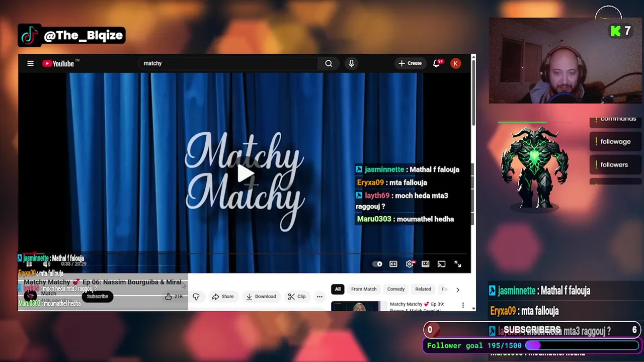
Task: Click the TikTok logo in overlay
Action: tap(30, 35)
